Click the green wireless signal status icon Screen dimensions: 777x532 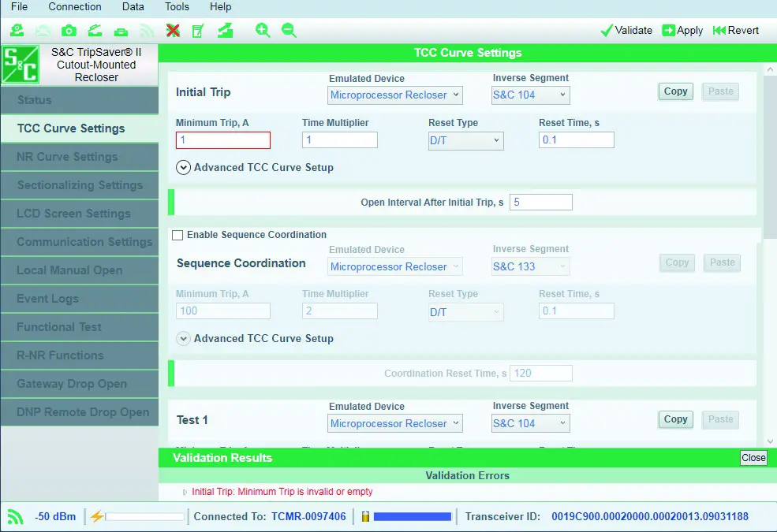coord(15,517)
